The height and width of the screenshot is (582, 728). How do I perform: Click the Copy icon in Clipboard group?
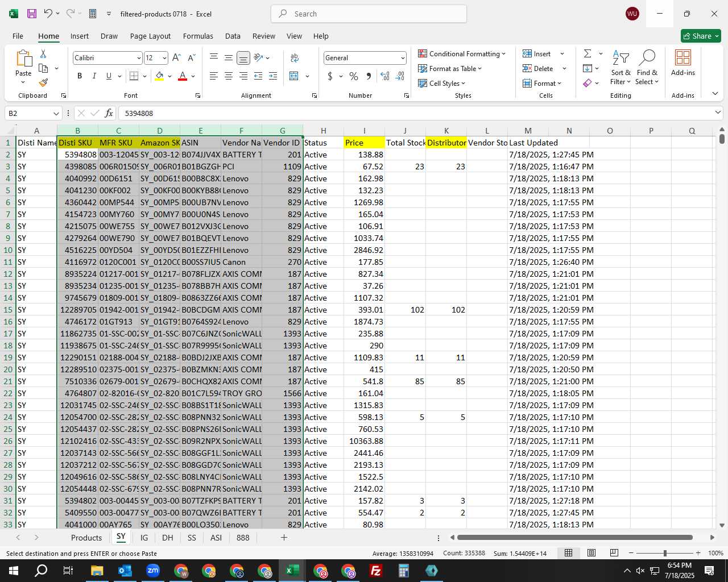(43, 68)
